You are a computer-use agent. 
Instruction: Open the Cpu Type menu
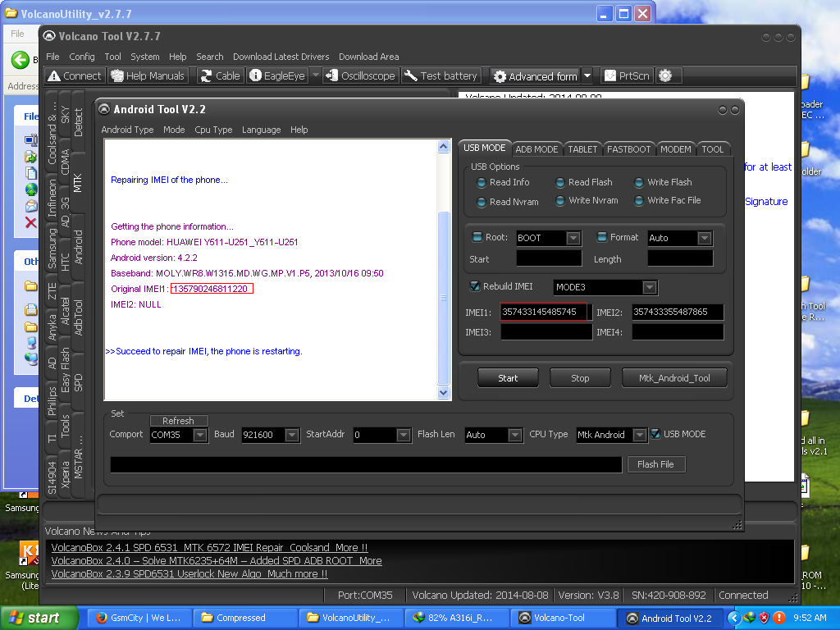[x=213, y=130]
